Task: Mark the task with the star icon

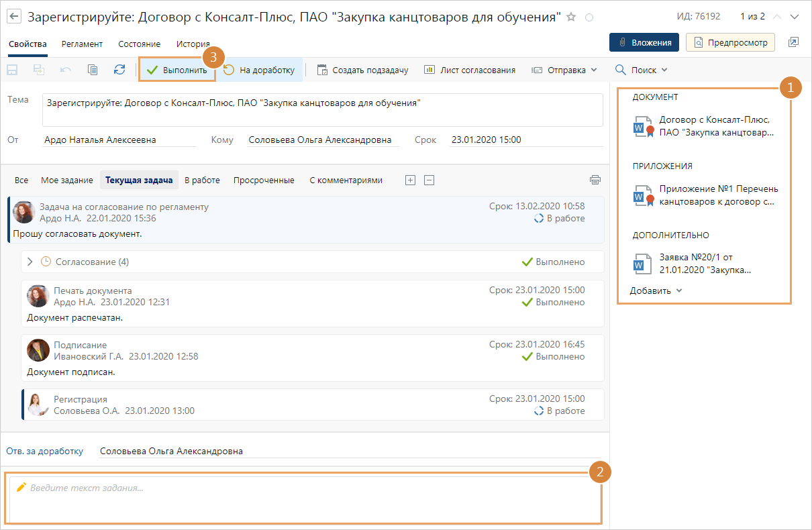Action: [571, 17]
